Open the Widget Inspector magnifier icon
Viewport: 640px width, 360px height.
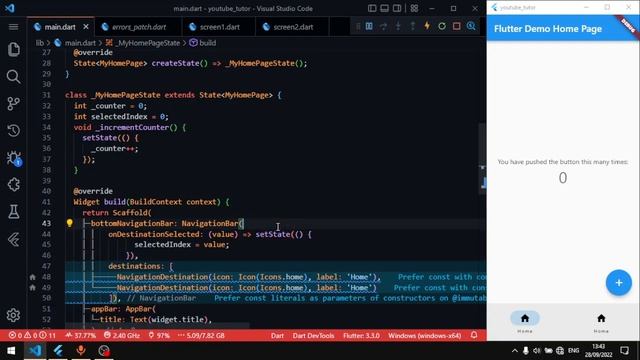tap(471, 27)
